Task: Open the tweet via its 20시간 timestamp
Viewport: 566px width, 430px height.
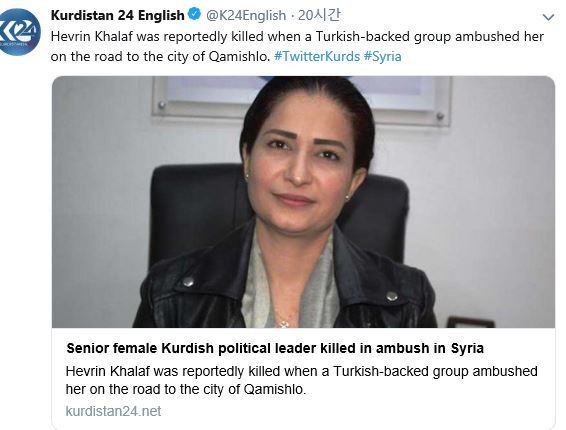Action: (x=319, y=15)
